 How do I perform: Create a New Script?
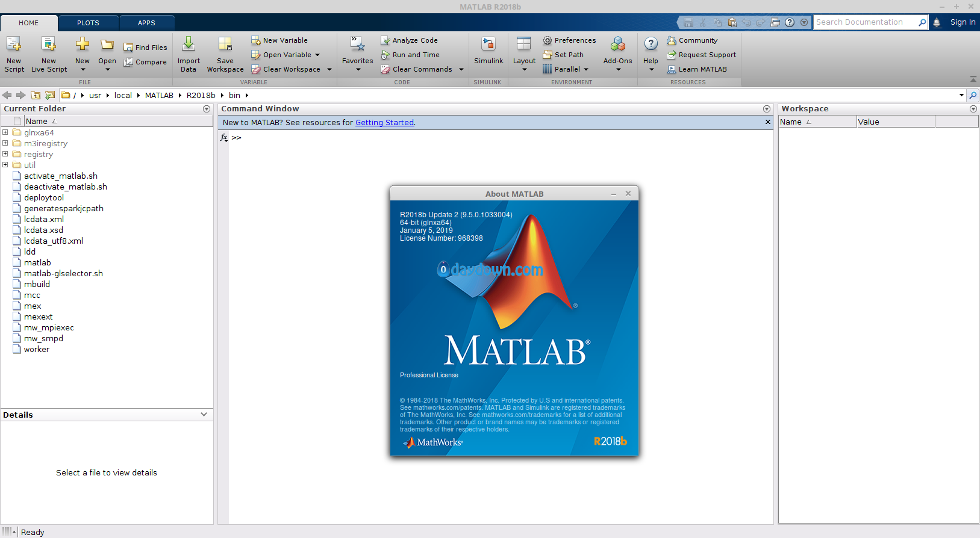point(14,54)
